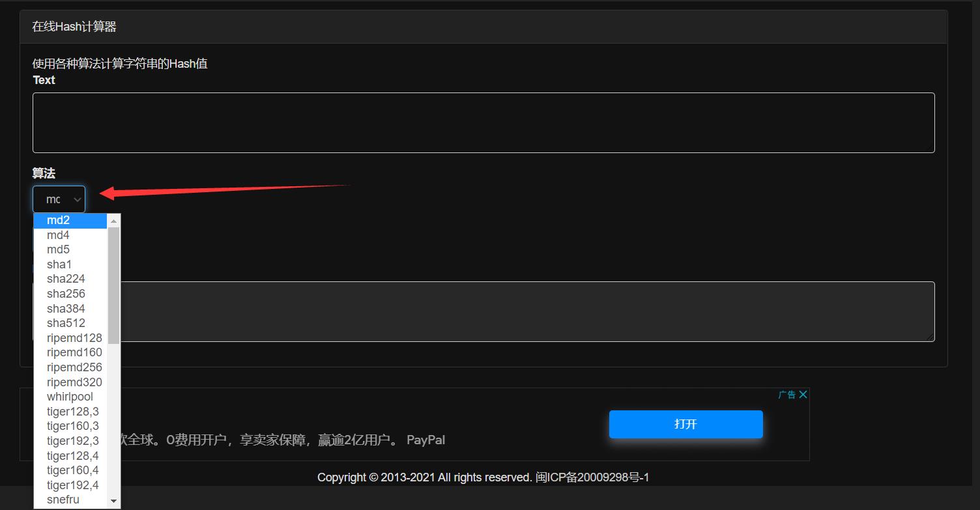Screen dimensions: 980x510
Task: Click dropdown list scroll up arrow
Action: pyautogui.click(x=114, y=221)
